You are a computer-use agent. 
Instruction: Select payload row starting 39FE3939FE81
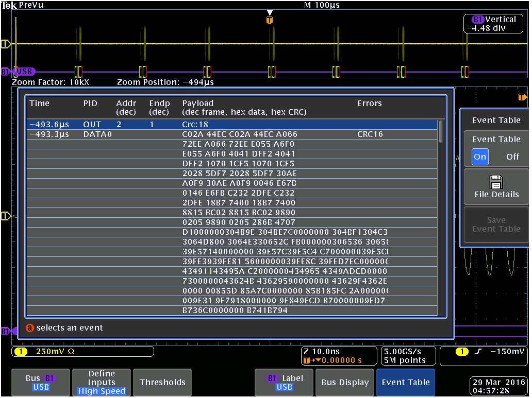click(232, 262)
